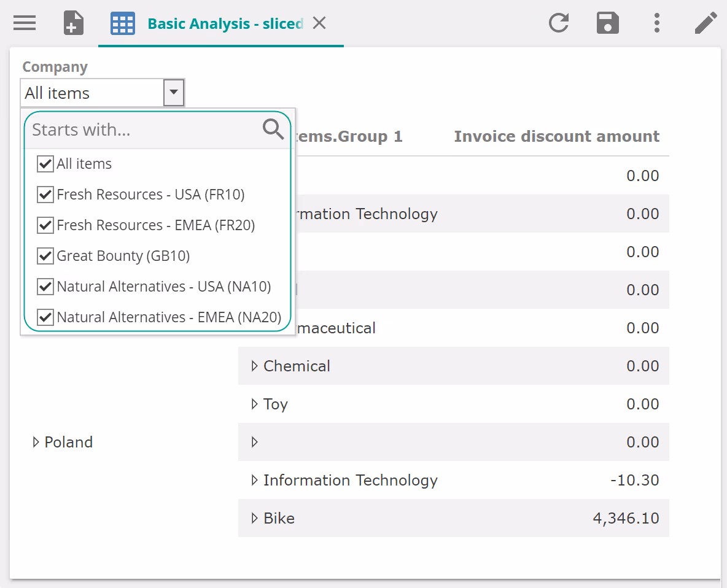Click the pencil edit icon
This screenshot has width=727, height=588.
click(x=706, y=23)
